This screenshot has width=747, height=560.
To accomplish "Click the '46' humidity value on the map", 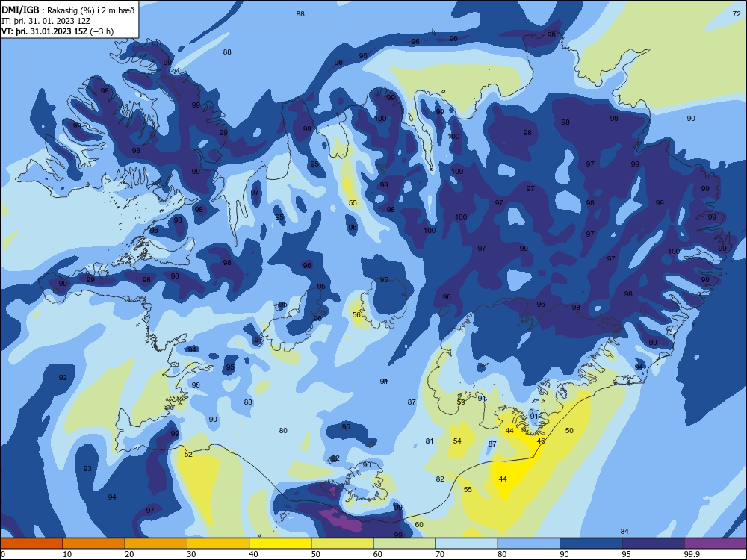I will [x=541, y=441].
